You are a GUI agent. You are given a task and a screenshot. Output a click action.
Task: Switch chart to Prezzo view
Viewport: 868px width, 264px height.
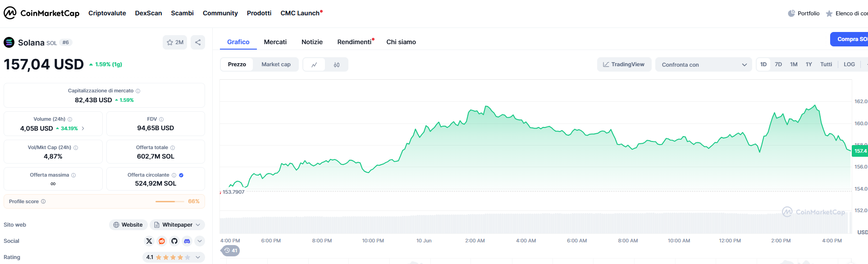point(237,64)
